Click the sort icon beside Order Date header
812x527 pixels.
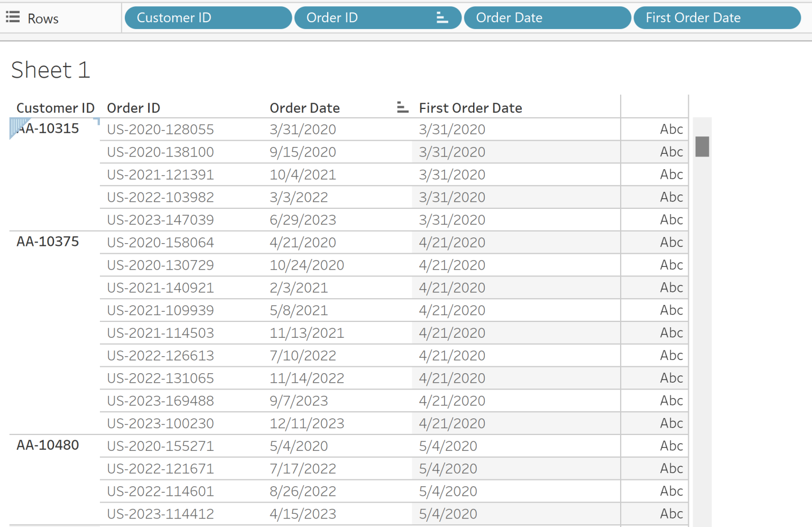coord(402,107)
